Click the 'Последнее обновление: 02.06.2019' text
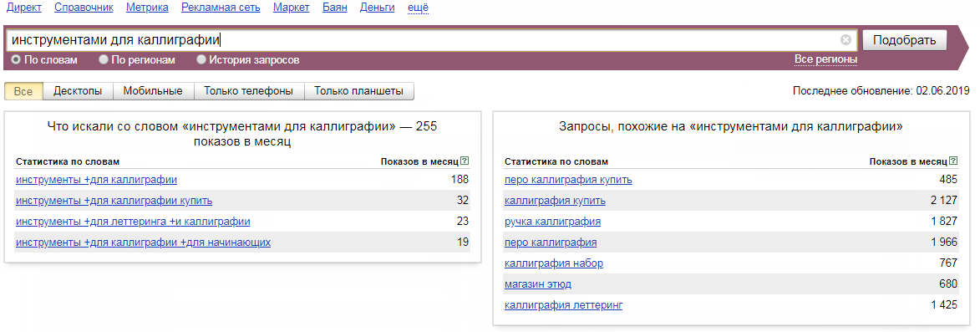 (x=881, y=91)
